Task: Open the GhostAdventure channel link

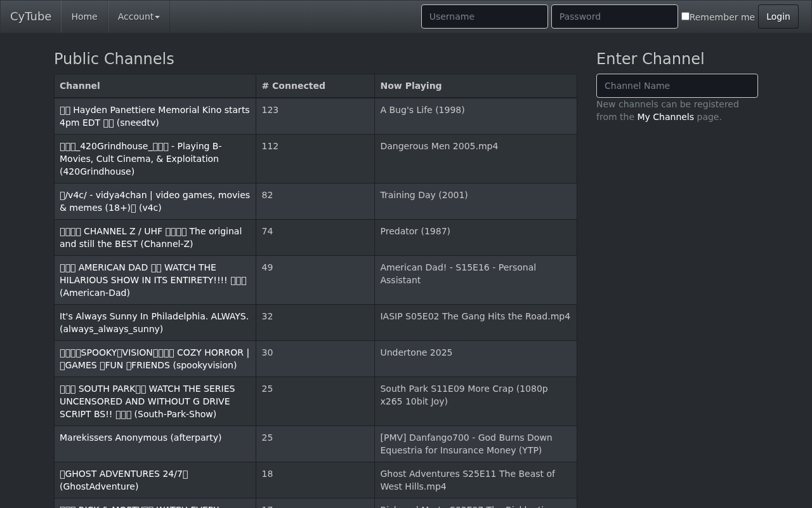Action: click(124, 480)
